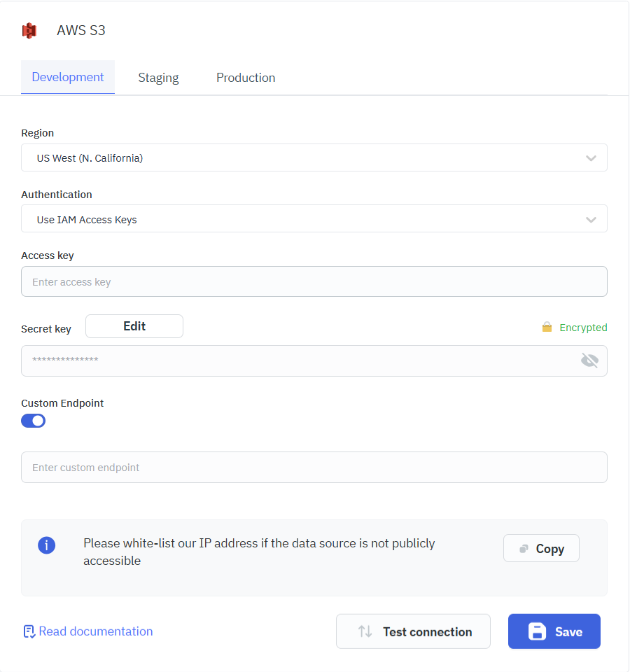Disable the Custom Endpoint toggle
This screenshot has height=672, width=630.
click(x=33, y=421)
